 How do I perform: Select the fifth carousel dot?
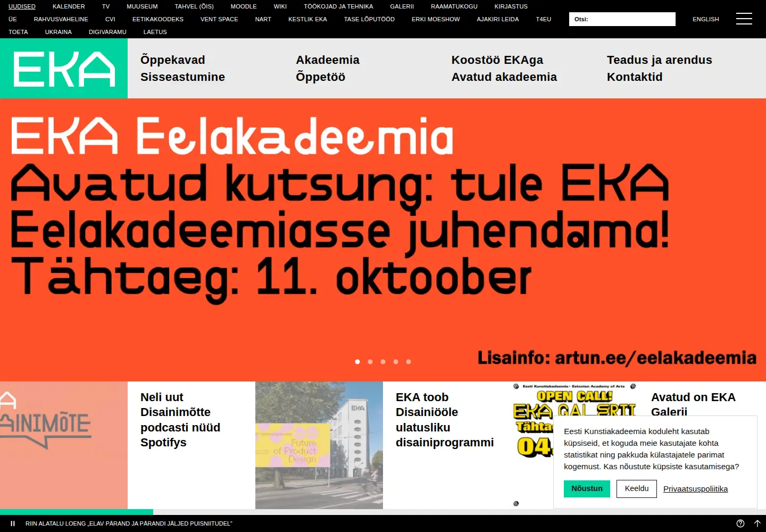point(409,362)
